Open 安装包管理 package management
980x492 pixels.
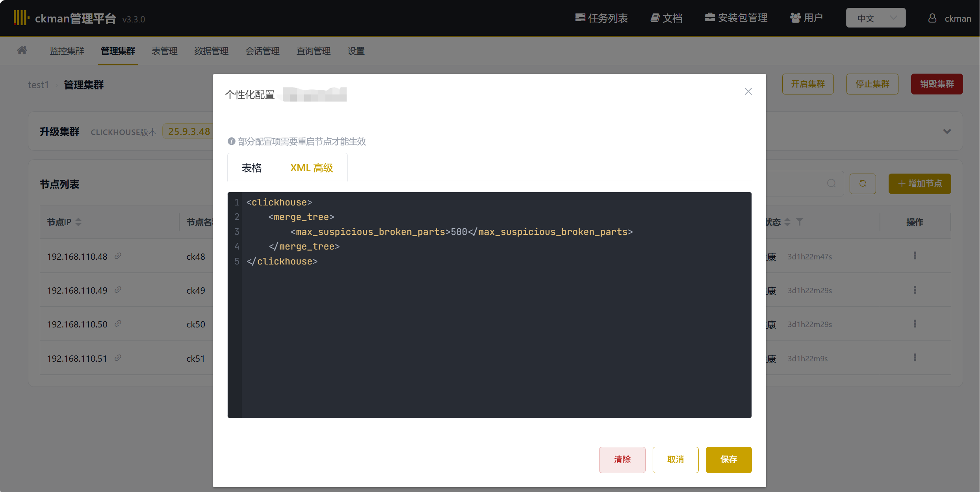736,18
